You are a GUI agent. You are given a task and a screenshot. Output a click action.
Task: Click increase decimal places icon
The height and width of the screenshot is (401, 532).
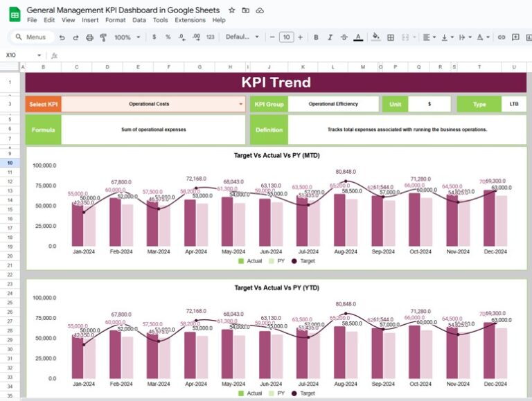coord(196,37)
